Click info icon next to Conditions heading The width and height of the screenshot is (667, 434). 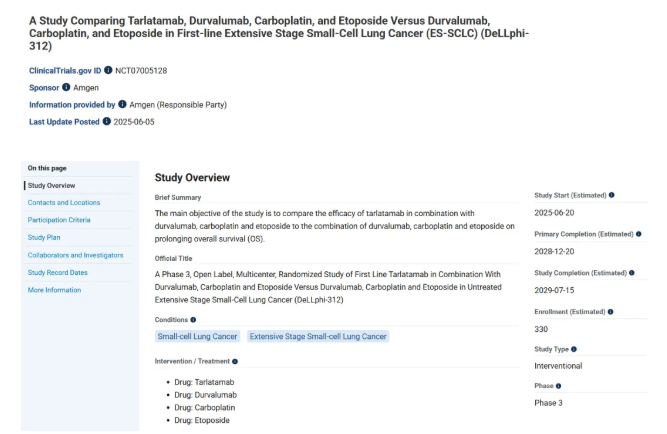193,320
